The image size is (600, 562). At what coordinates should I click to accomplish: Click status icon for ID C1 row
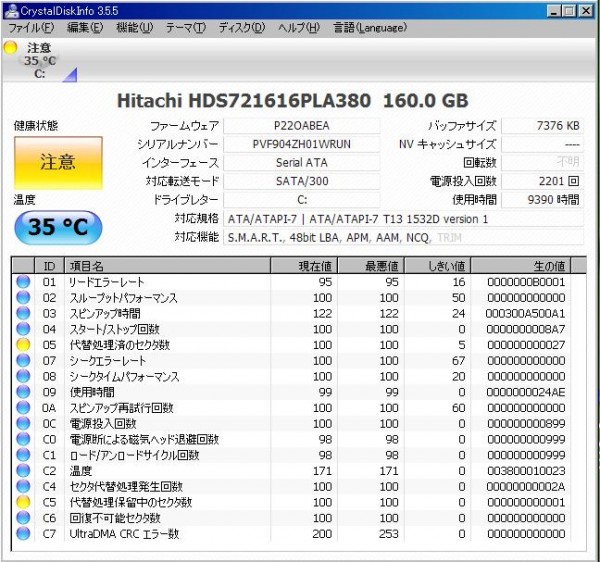click(x=23, y=454)
